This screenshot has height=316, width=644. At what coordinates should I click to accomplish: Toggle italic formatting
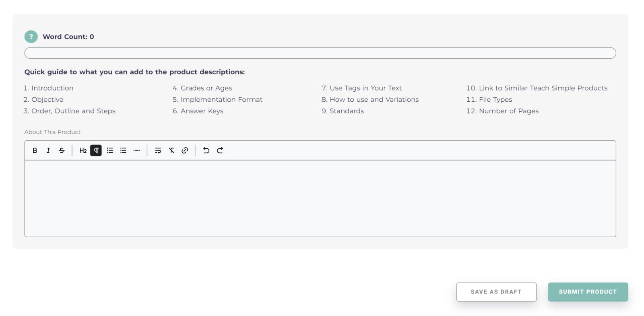click(x=48, y=150)
